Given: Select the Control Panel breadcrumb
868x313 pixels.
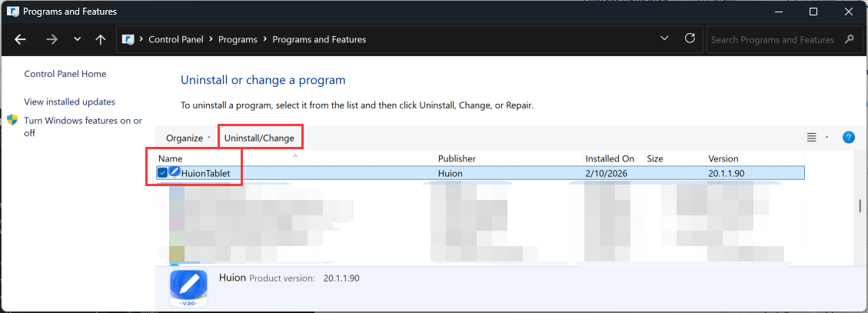Looking at the screenshot, I should click(176, 39).
